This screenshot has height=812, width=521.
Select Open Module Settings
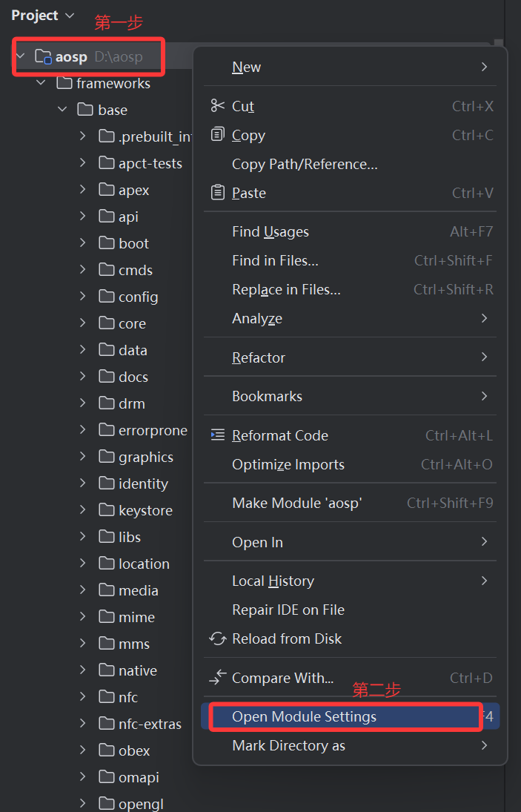click(351, 717)
